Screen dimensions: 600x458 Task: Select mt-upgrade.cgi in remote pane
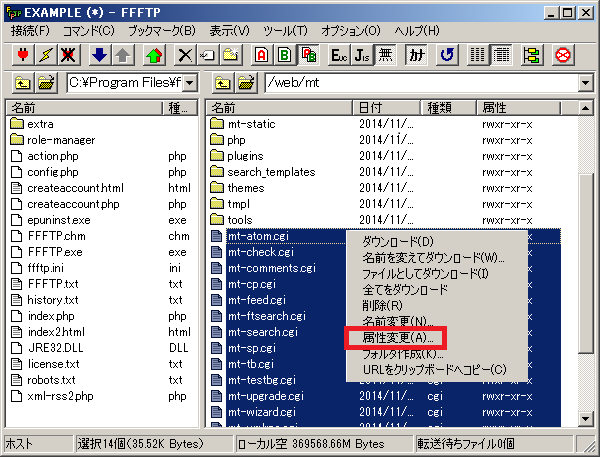point(266,396)
